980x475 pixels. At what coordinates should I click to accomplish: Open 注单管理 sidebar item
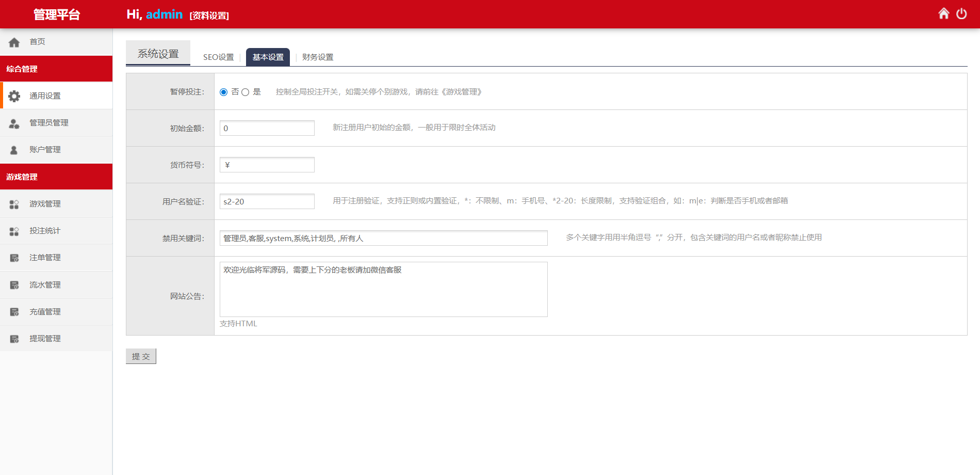pyautogui.click(x=56, y=258)
